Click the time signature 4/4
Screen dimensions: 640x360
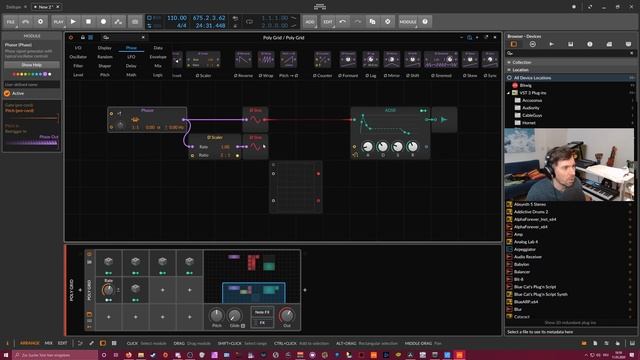point(181,26)
